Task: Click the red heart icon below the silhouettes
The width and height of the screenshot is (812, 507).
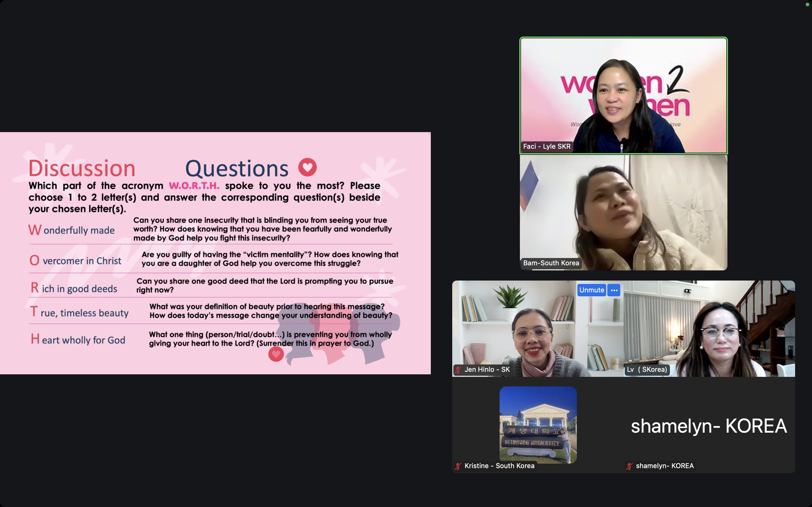Action: (x=276, y=354)
